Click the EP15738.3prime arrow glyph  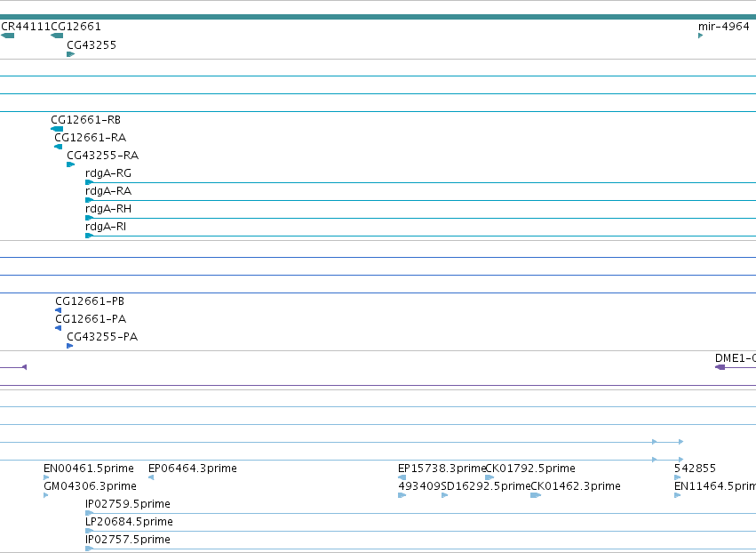coord(402,477)
